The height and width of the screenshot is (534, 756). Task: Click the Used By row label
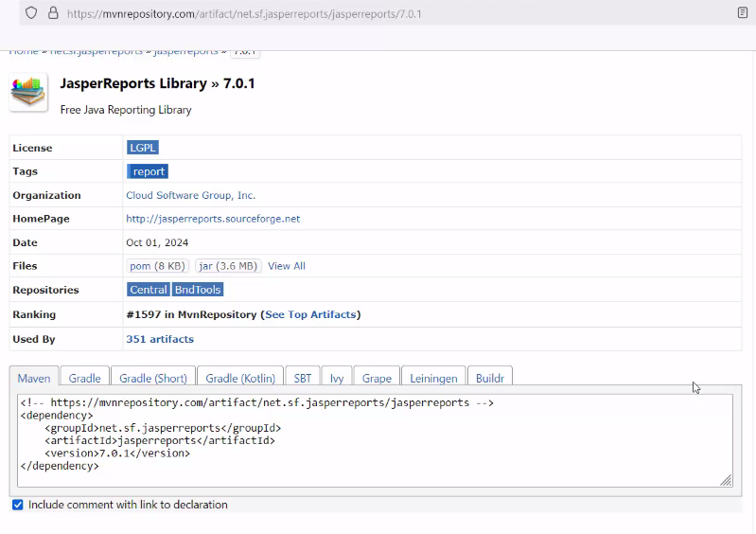34,339
